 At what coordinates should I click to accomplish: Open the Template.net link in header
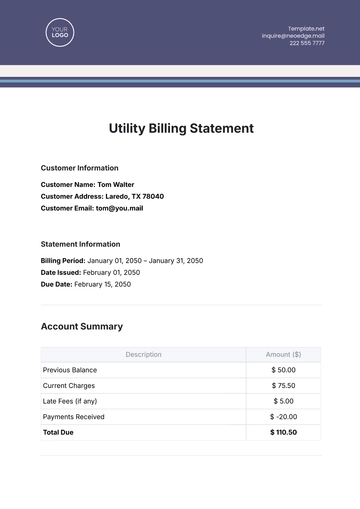(x=306, y=29)
